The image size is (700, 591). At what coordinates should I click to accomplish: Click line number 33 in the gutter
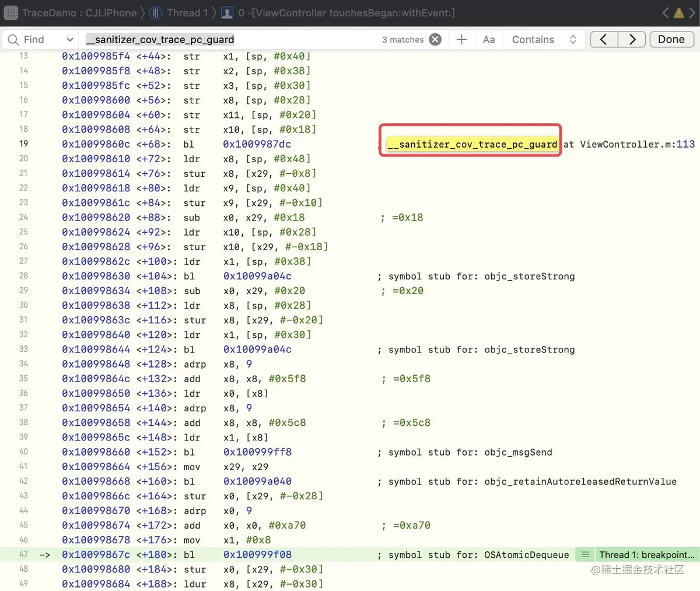pos(23,349)
